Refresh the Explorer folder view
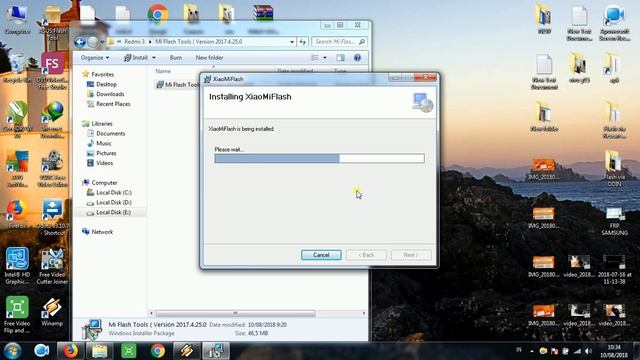This screenshot has height=360, width=640. [x=302, y=42]
